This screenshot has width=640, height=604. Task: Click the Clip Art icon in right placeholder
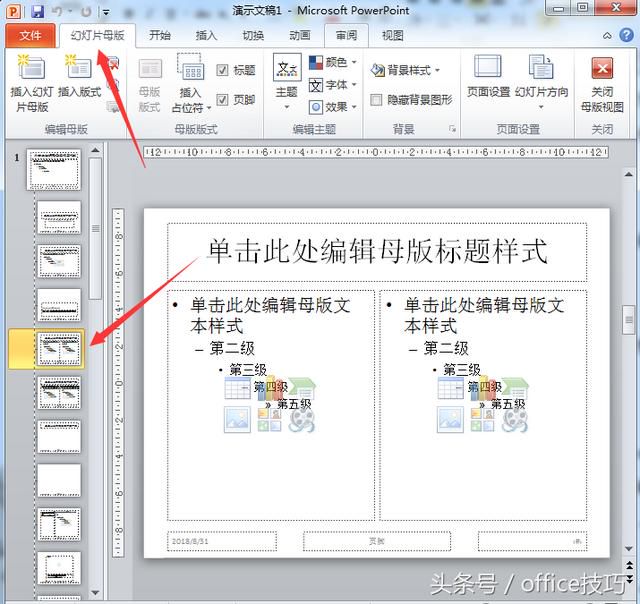(x=482, y=420)
